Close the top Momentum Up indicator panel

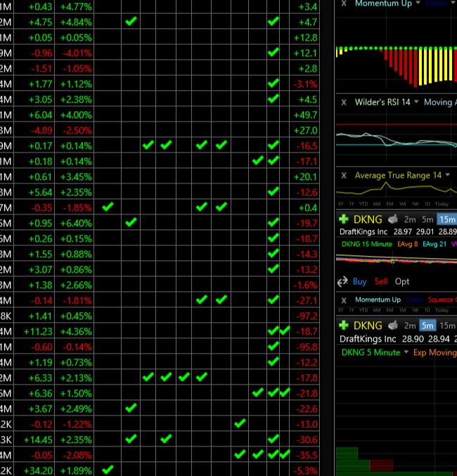(344, 4)
